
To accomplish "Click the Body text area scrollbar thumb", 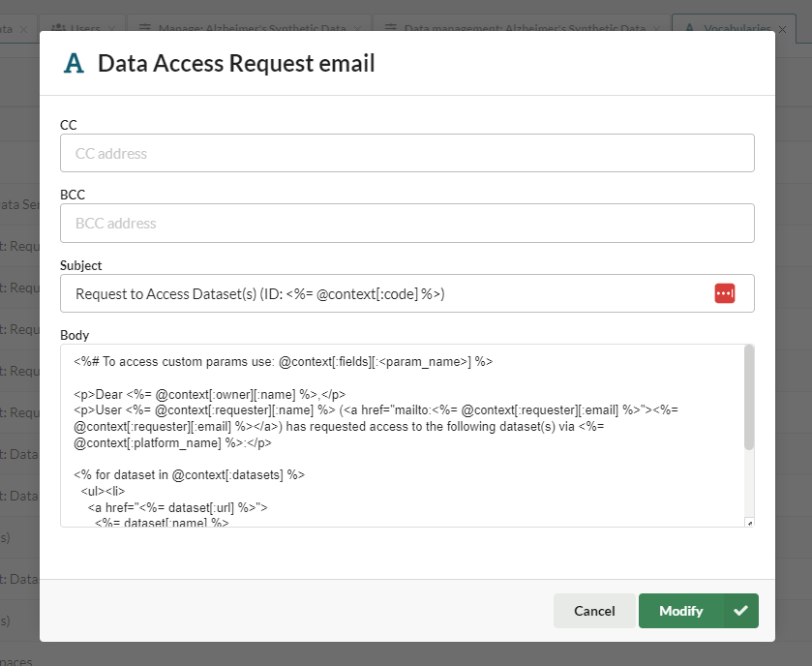I will 748,397.
